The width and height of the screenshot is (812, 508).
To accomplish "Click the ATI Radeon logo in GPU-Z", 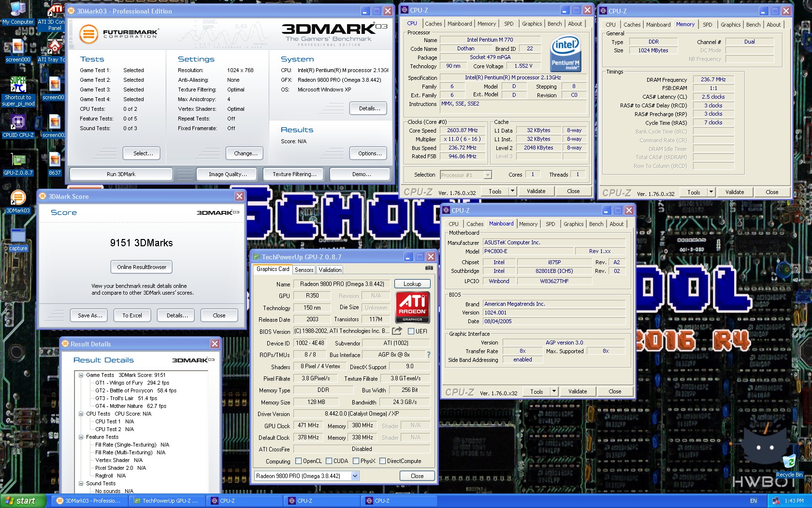I will point(412,307).
